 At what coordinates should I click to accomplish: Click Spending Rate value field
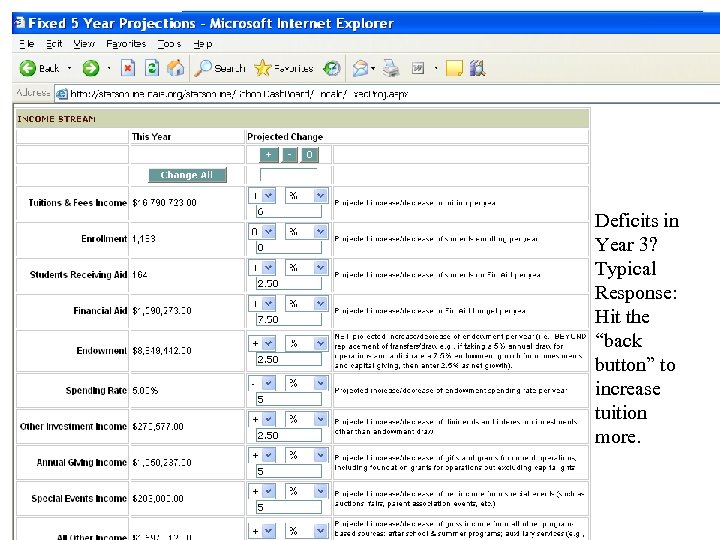pyautogui.click(x=289, y=399)
